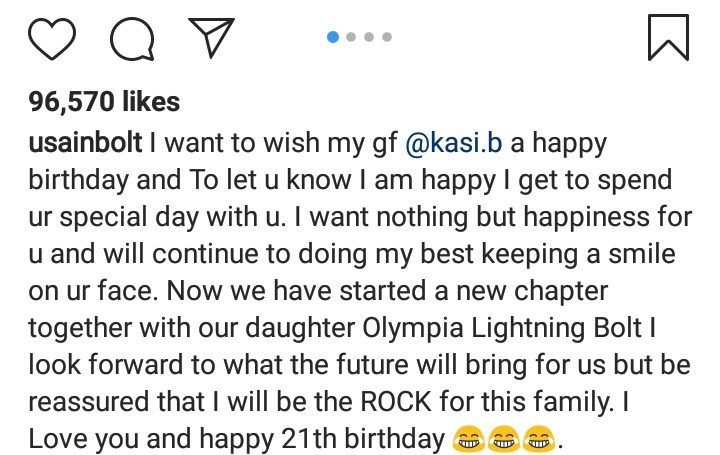This screenshot has width=720, height=455.
Task: Open the usainbolt profile username
Action: click(86, 143)
